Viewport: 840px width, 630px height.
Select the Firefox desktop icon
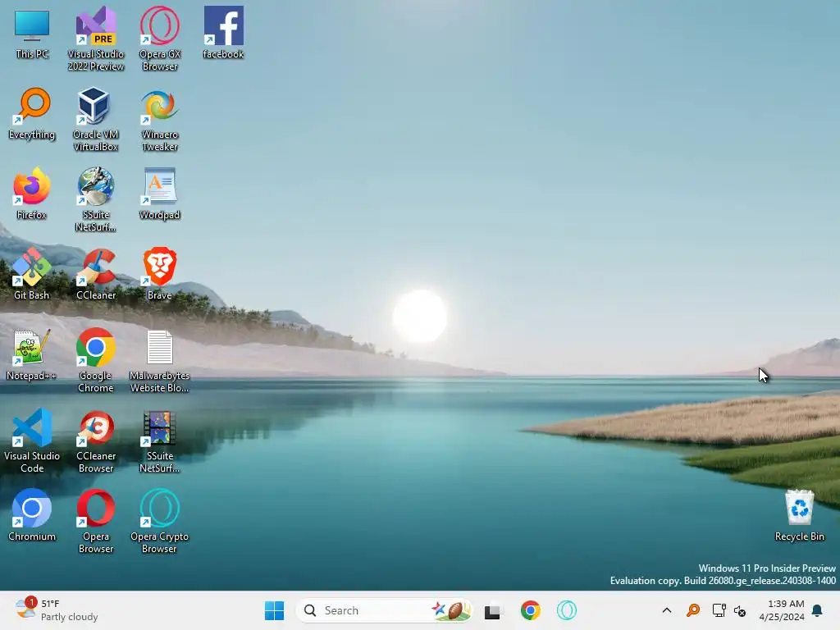[x=32, y=194]
